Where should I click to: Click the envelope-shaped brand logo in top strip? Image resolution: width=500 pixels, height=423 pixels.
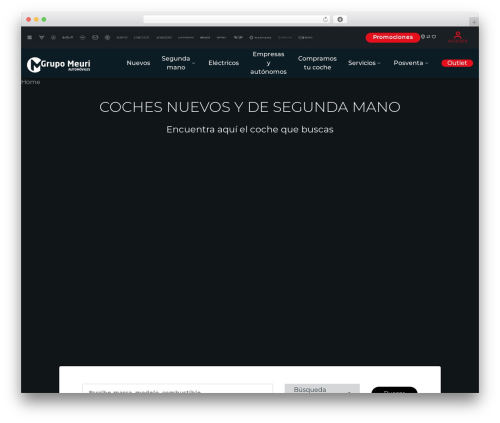95,37
